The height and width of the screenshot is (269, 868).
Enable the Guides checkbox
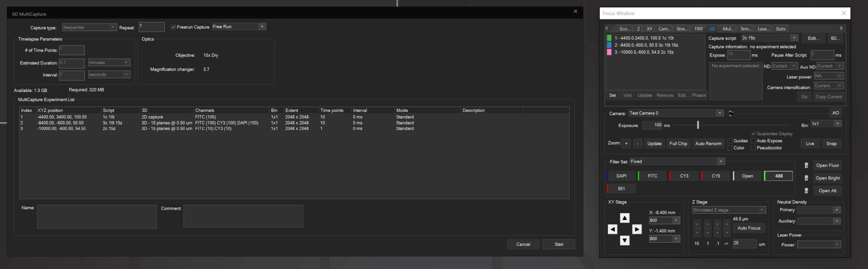point(730,141)
